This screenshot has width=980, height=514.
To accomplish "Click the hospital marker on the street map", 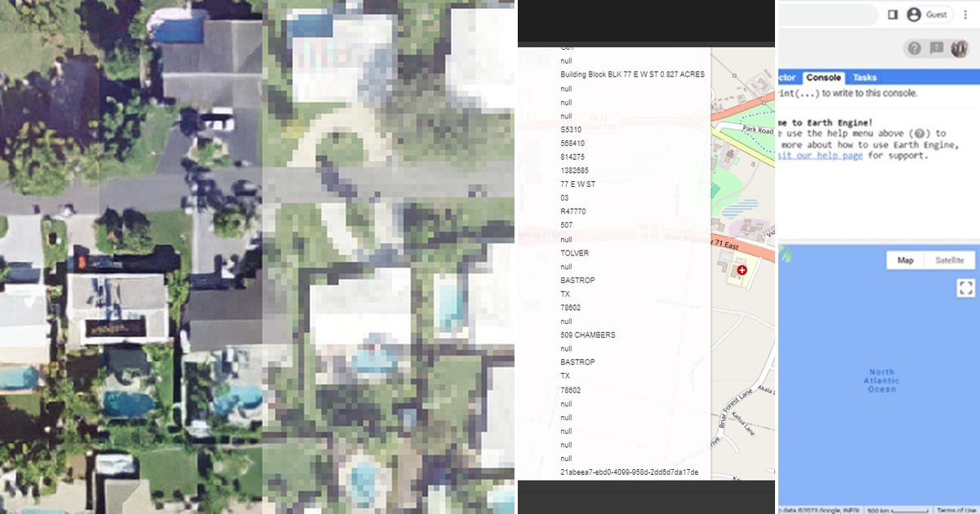I will pos(742,269).
